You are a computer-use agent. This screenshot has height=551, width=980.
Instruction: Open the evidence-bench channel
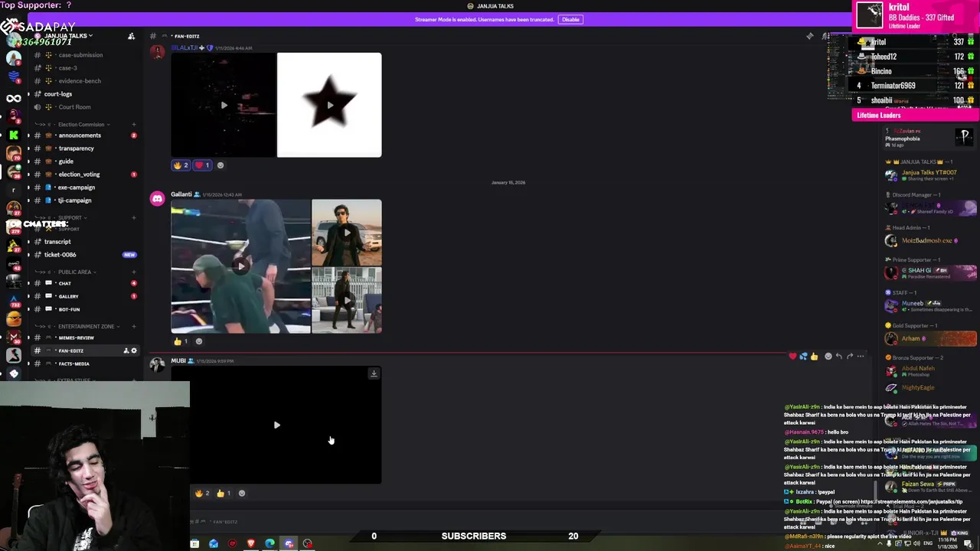point(80,81)
